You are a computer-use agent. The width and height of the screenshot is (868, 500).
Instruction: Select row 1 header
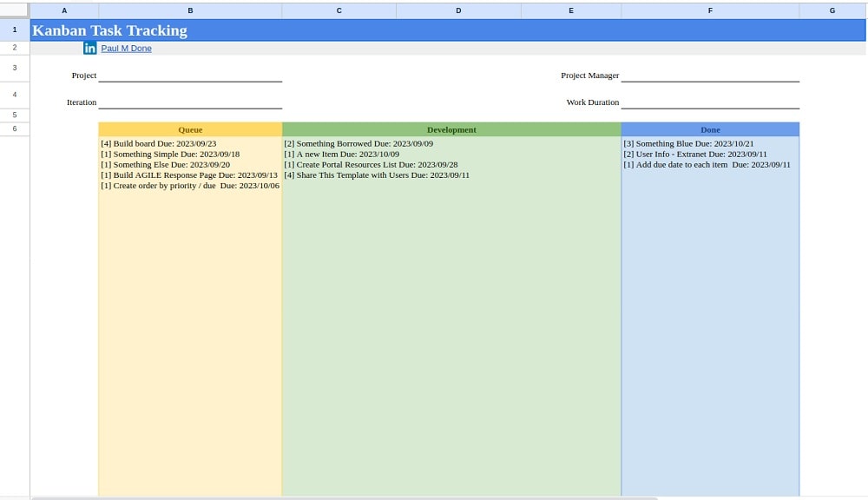[x=15, y=30]
